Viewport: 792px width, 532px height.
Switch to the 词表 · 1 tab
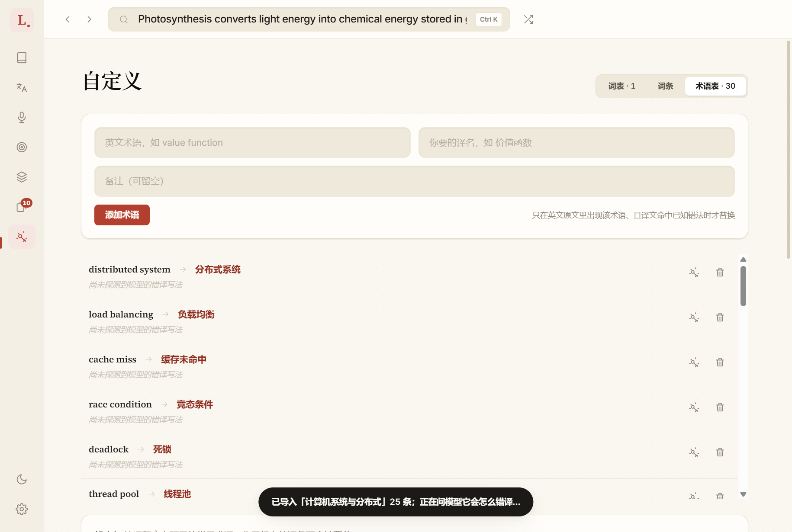pyautogui.click(x=622, y=86)
